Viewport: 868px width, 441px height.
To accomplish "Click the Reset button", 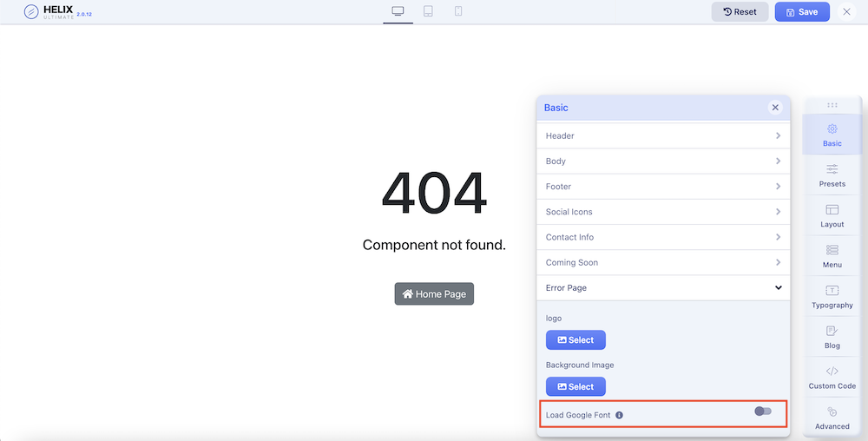I will (740, 12).
